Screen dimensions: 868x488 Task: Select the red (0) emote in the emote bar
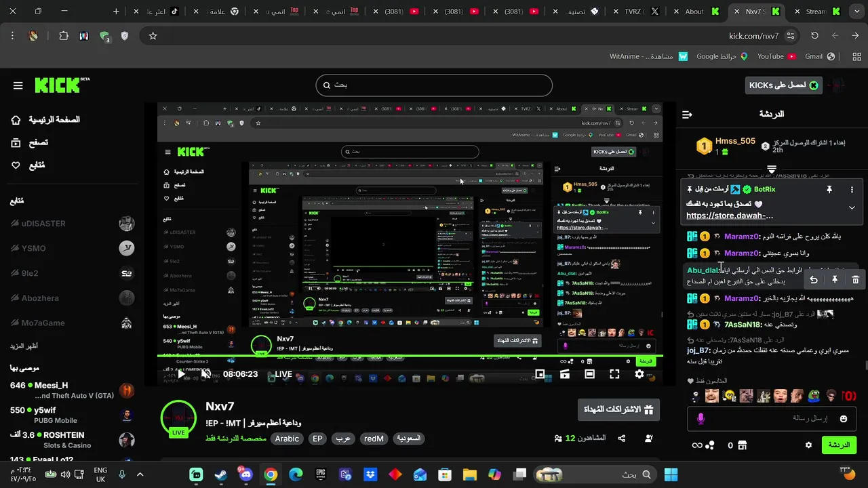pyautogui.click(x=848, y=396)
